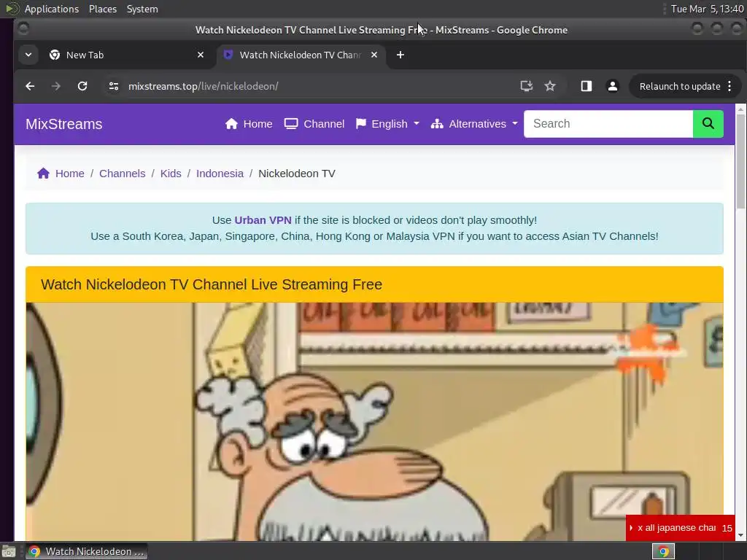
Task: Open the tab search dropdown arrow
Action: (28, 55)
